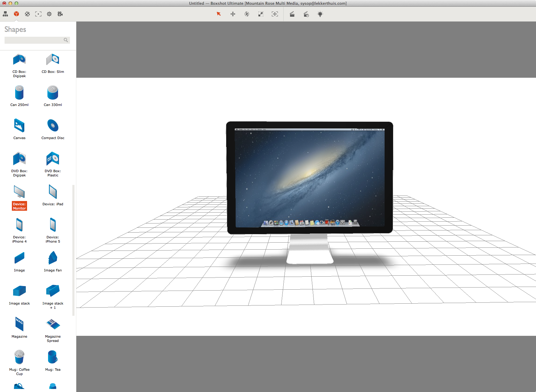Choose the Mug: Tea shape
Viewport: 536px width, 392px height.
[53, 361]
